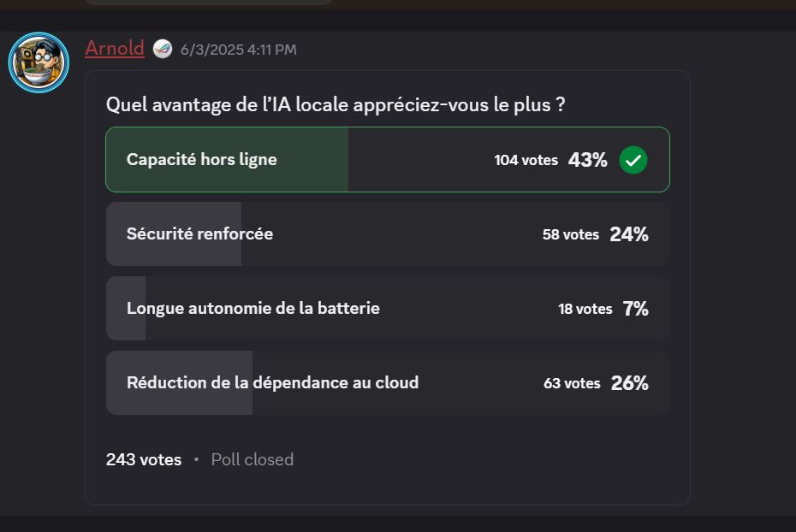This screenshot has height=532, width=796.
Task: Click the 43% percentage on the winning option
Action: pos(588,159)
